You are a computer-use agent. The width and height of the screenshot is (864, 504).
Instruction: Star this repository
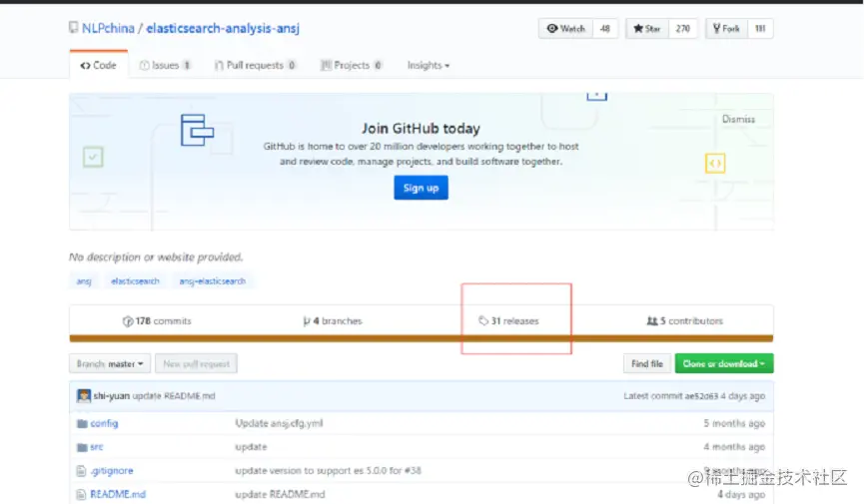click(647, 29)
